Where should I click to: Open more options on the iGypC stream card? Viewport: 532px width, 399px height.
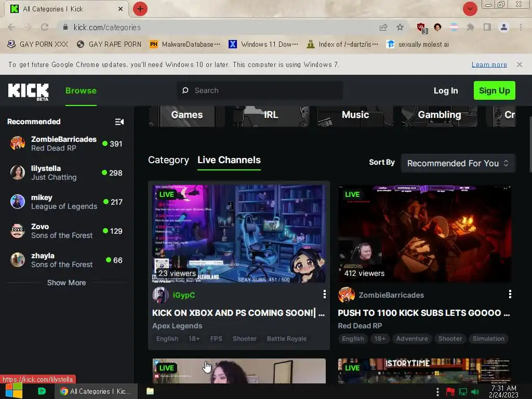pyautogui.click(x=324, y=294)
